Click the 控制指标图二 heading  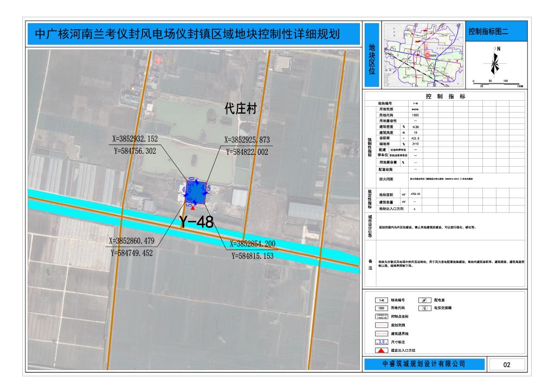[488, 31]
